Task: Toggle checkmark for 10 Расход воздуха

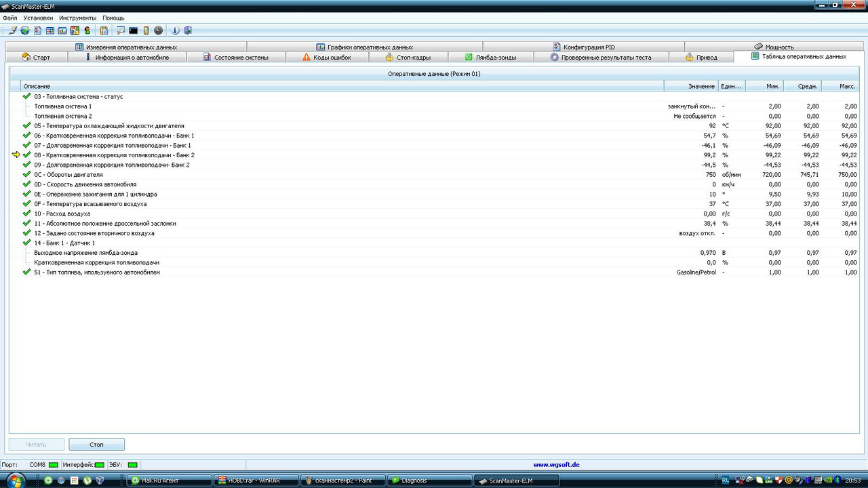Action: click(x=27, y=213)
